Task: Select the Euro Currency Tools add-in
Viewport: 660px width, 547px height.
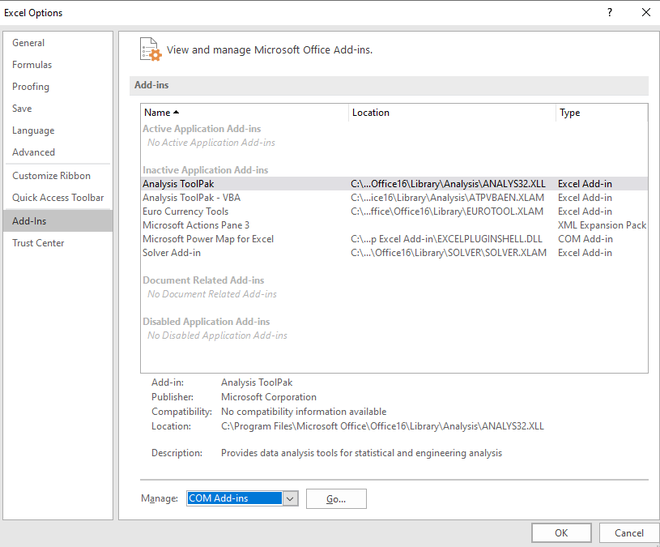Action: pyautogui.click(x=394, y=212)
